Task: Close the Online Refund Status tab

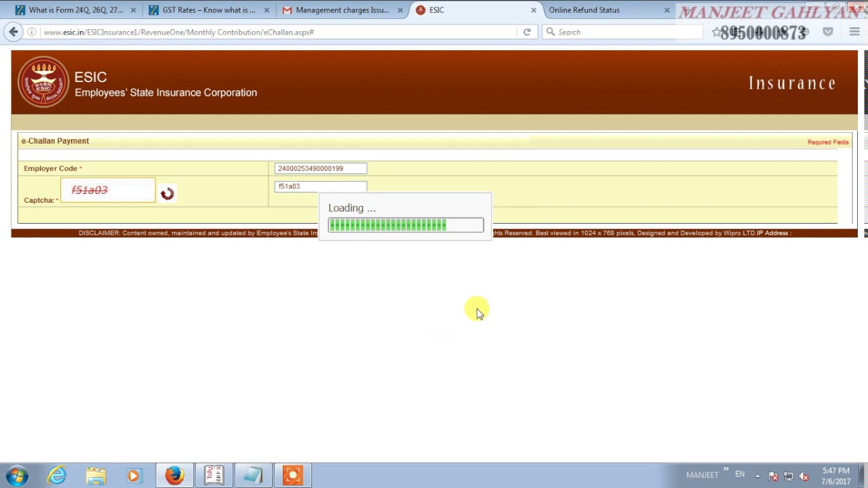Action: (667, 10)
